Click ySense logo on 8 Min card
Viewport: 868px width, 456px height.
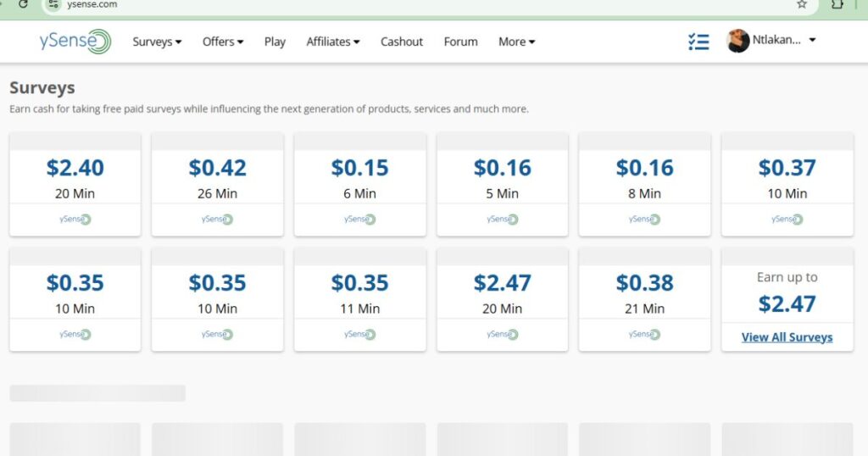(645, 220)
